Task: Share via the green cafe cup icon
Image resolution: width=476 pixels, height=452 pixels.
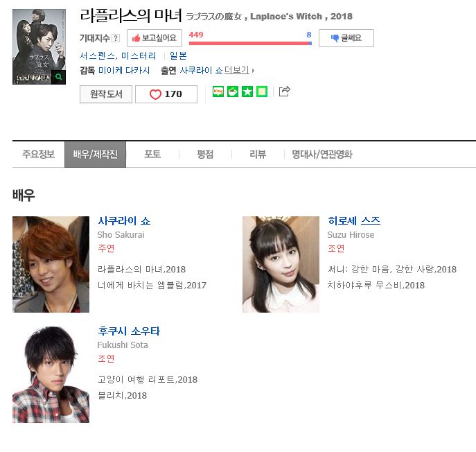Action: tap(233, 92)
